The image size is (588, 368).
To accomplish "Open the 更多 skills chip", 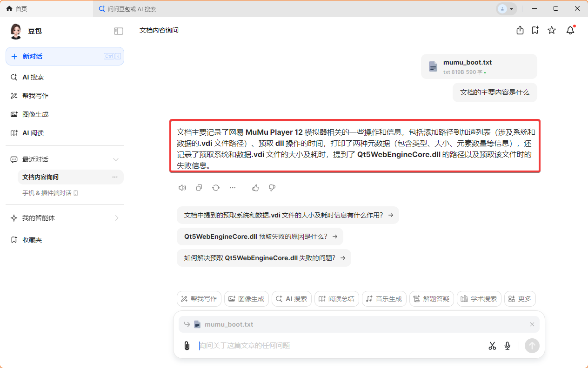I will [x=520, y=299].
